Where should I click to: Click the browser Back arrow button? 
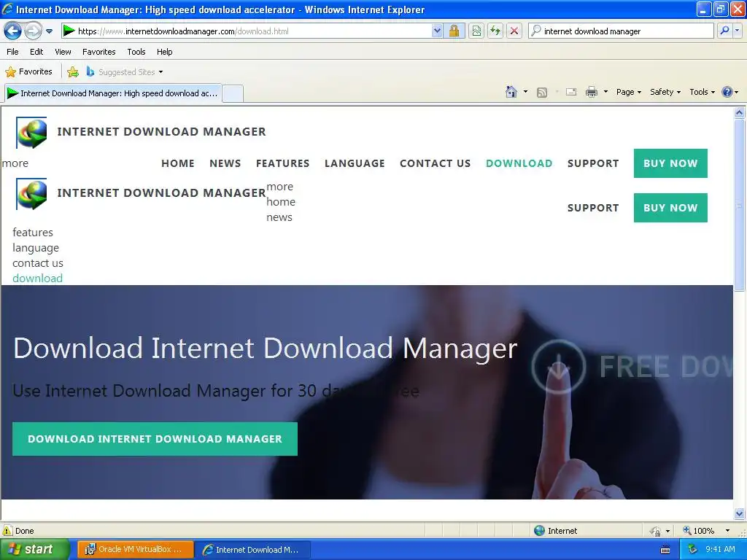[13, 31]
